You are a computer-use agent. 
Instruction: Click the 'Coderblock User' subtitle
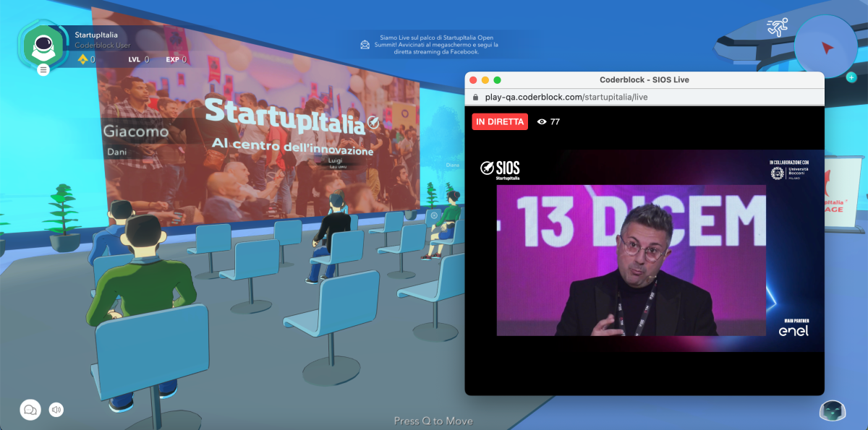[103, 46]
